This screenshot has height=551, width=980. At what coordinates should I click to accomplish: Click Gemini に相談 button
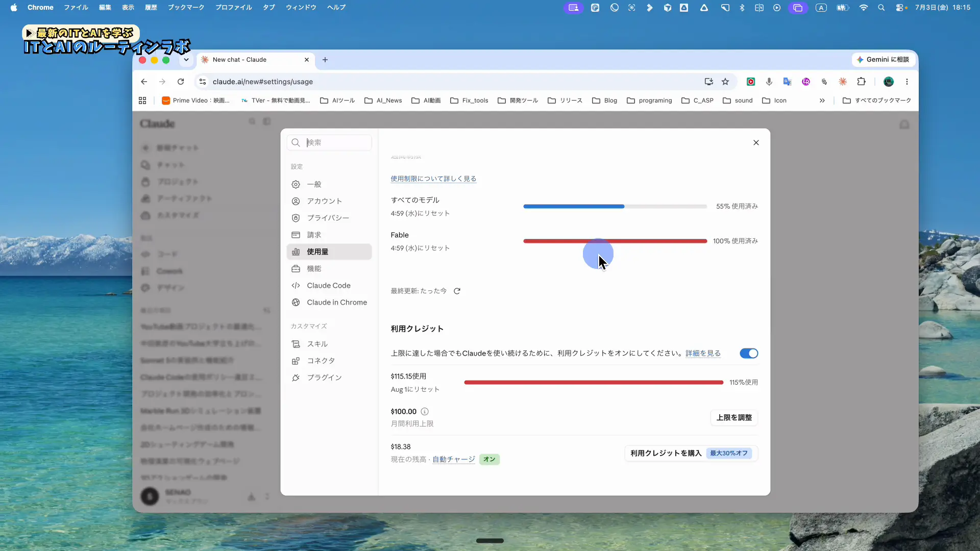tap(883, 60)
